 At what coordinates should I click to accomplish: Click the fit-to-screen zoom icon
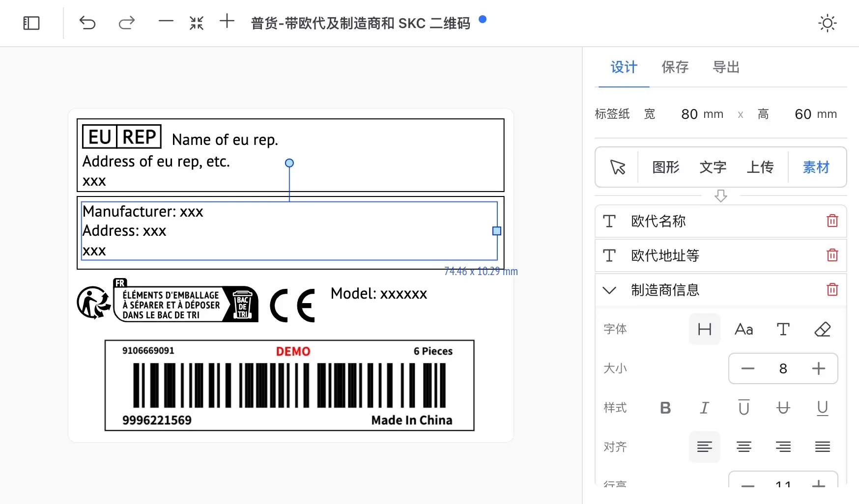197,23
